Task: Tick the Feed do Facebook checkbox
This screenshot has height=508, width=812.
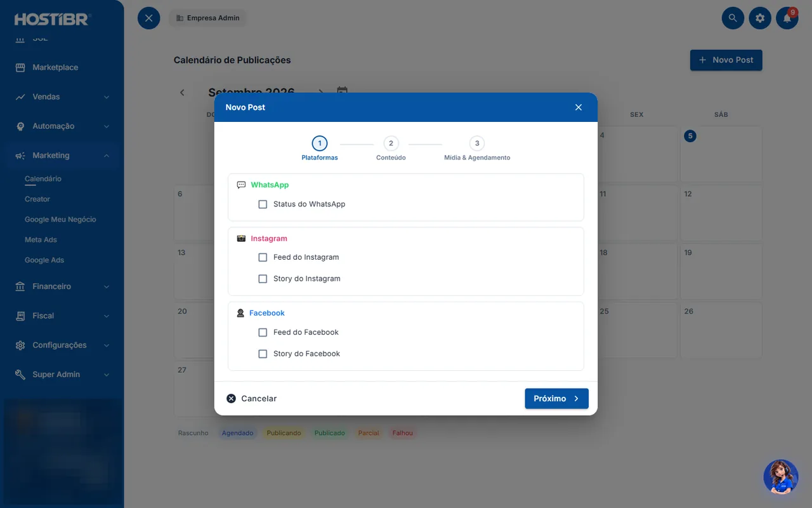Action: [263, 332]
